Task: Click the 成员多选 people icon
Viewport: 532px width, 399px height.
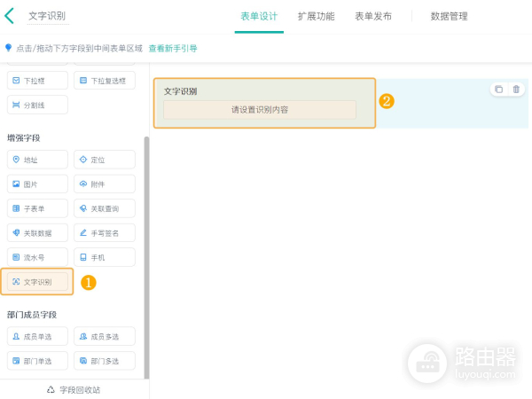Action: 83,336
